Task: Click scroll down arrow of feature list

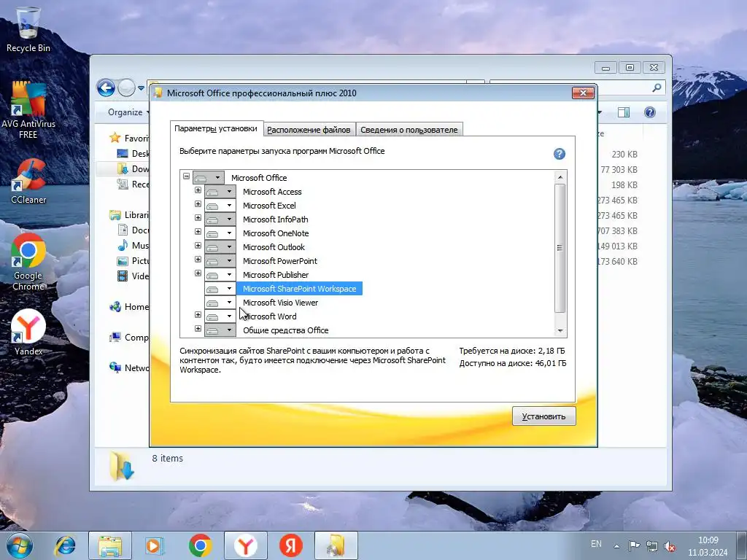Action: [560, 330]
